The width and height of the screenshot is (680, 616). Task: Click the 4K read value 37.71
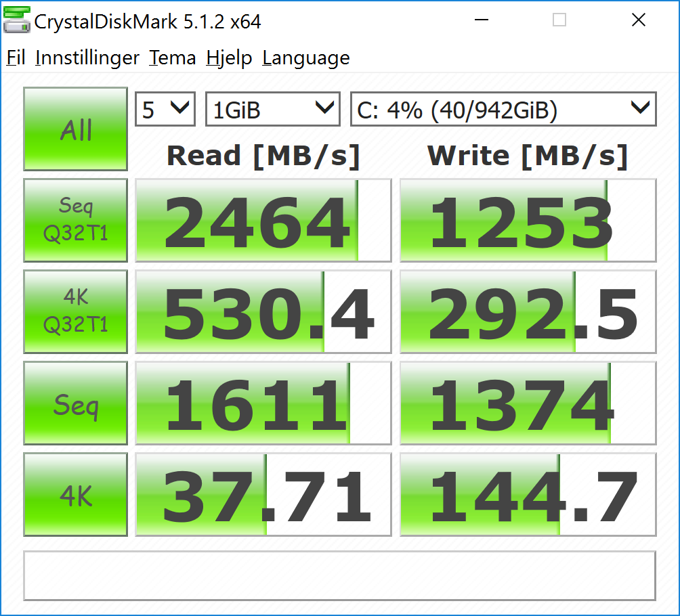pos(263,495)
